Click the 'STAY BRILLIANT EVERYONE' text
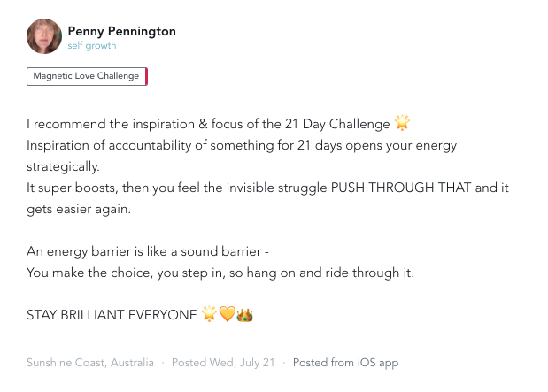548x392 pixels. click(x=112, y=315)
